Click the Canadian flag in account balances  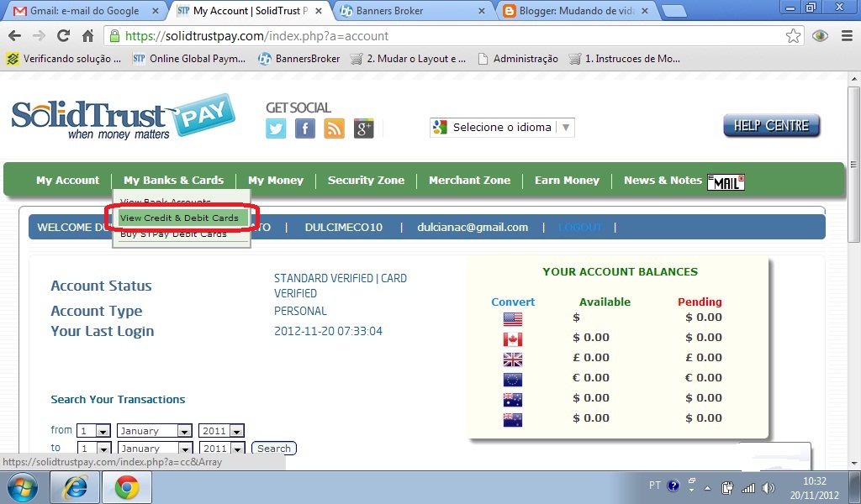pos(512,338)
